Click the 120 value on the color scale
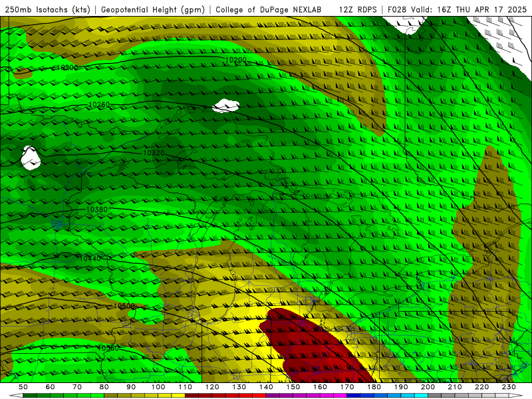 212,387
